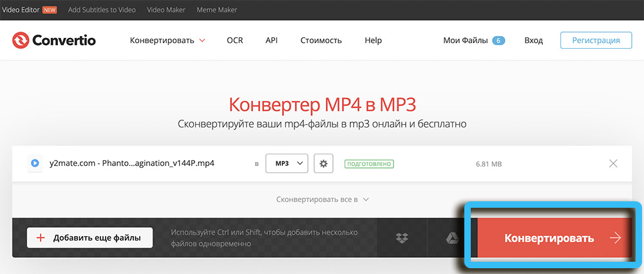Image resolution: width=644 pixels, height=274 pixels.
Task: Click 'Добавить еще файлы' button
Action: point(89,237)
